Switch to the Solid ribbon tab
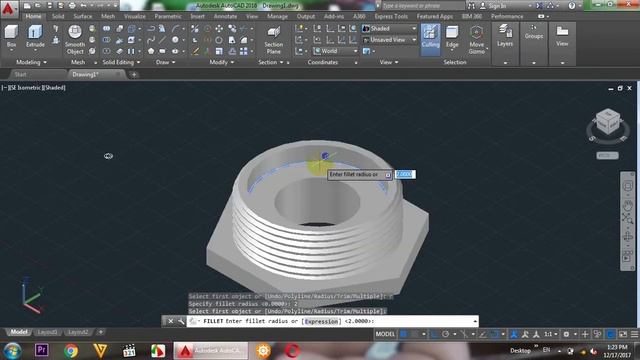The width and height of the screenshot is (640, 360). (58, 16)
